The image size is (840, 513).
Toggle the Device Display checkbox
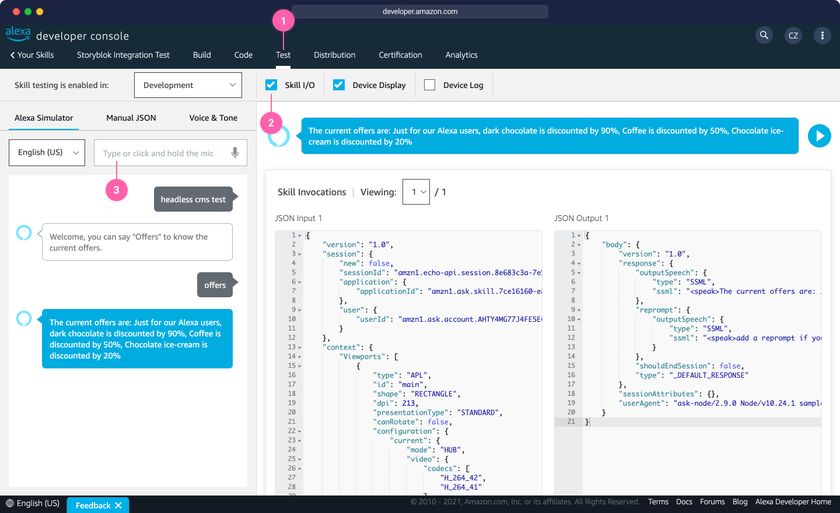point(339,85)
